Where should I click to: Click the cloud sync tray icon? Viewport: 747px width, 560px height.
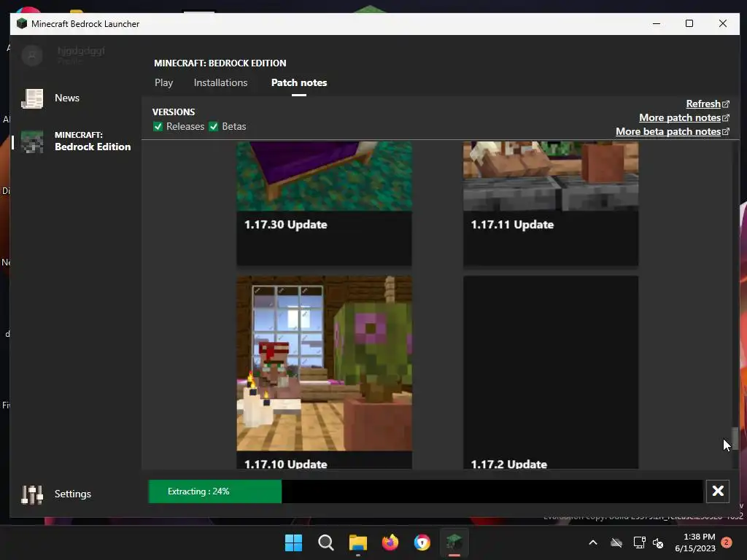(616, 542)
